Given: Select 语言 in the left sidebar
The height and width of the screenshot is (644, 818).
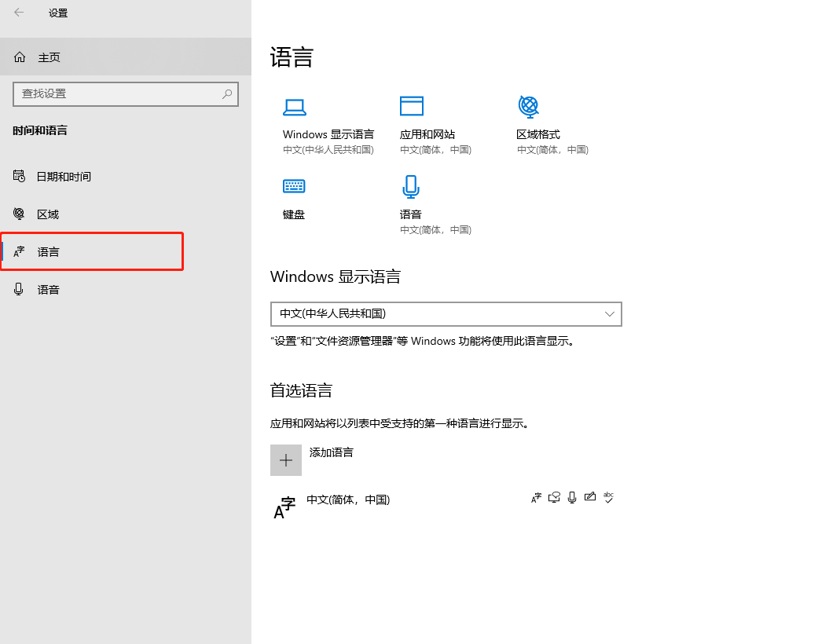Looking at the screenshot, I should (x=49, y=252).
